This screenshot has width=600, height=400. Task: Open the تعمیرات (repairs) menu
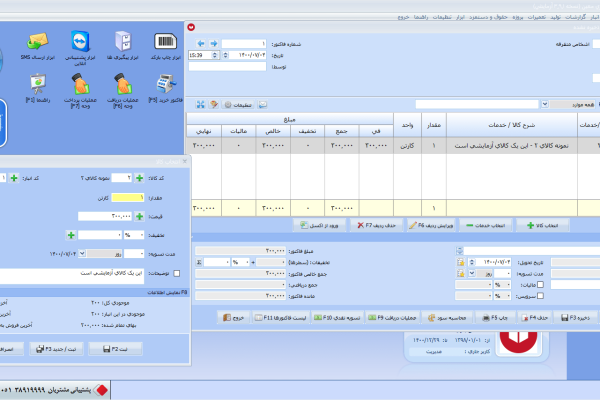tap(537, 17)
